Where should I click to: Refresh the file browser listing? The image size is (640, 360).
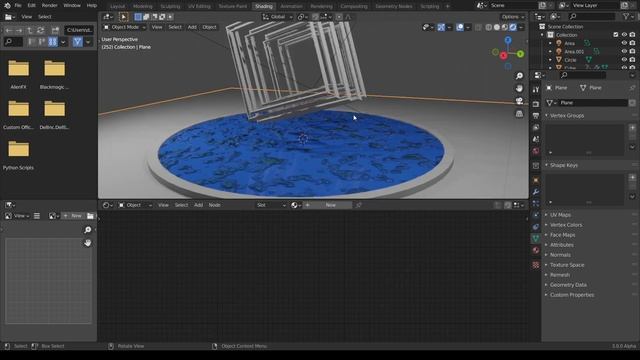[40, 30]
